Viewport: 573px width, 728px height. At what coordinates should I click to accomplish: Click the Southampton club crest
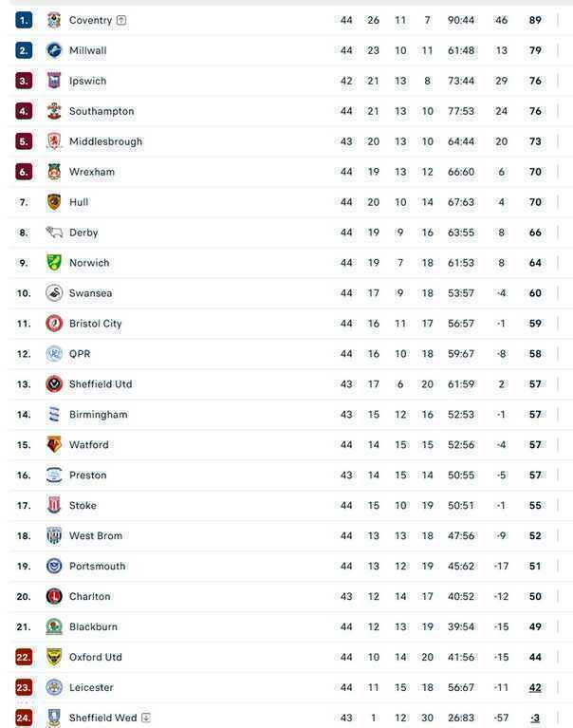tap(54, 111)
